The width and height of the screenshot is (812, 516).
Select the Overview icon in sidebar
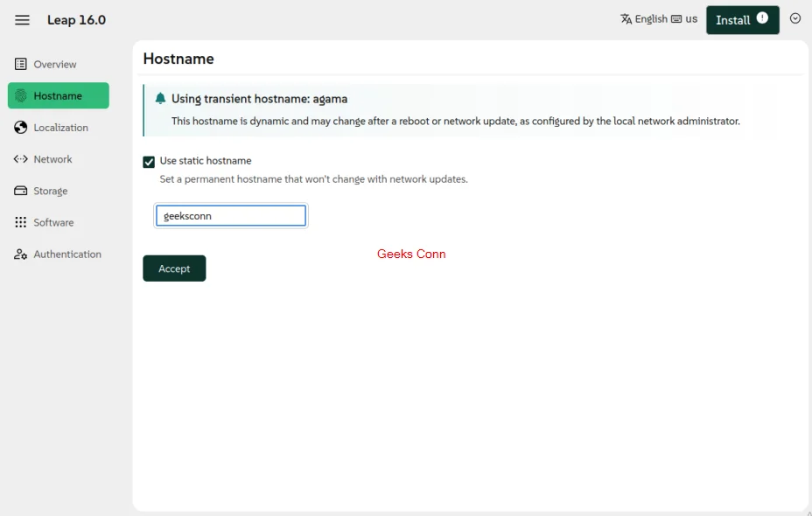coord(19,64)
